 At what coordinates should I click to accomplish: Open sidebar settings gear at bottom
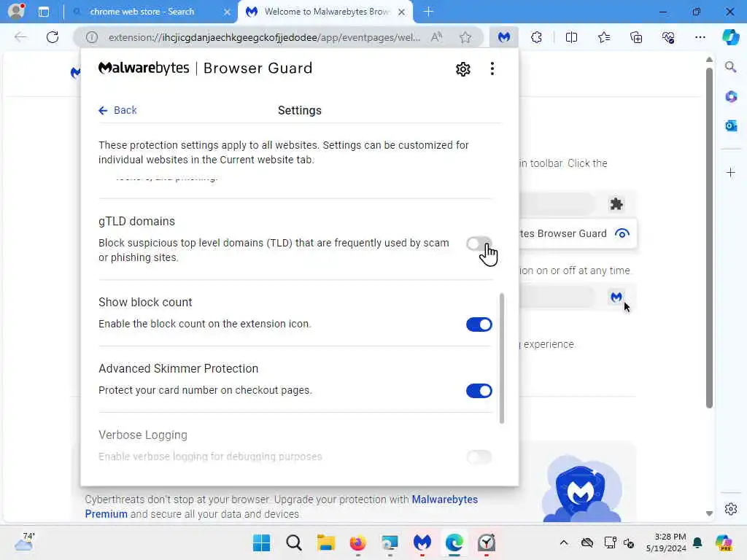coord(731,509)
